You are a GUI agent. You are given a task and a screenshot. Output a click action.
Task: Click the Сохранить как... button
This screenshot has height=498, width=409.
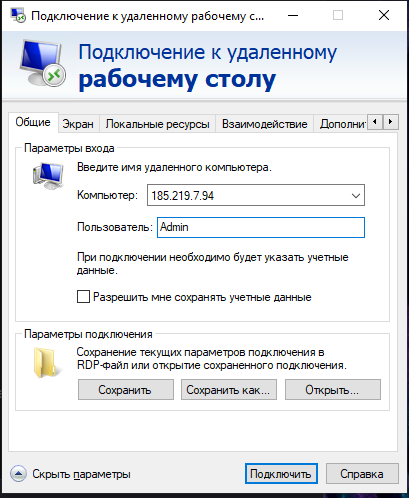coord(229,389)
